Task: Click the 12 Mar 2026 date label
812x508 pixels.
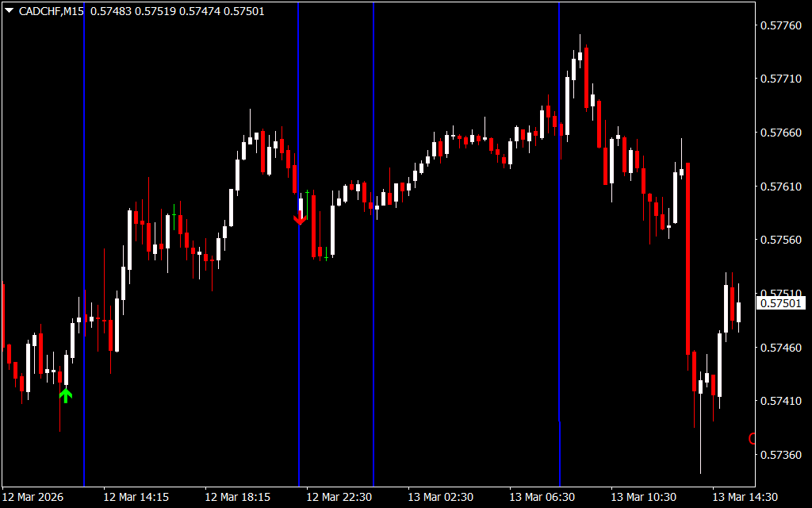Action: coord(34,497)
